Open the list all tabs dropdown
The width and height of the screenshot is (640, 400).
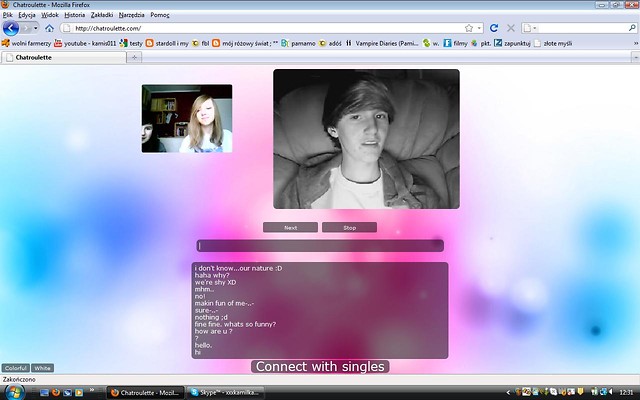636,58
